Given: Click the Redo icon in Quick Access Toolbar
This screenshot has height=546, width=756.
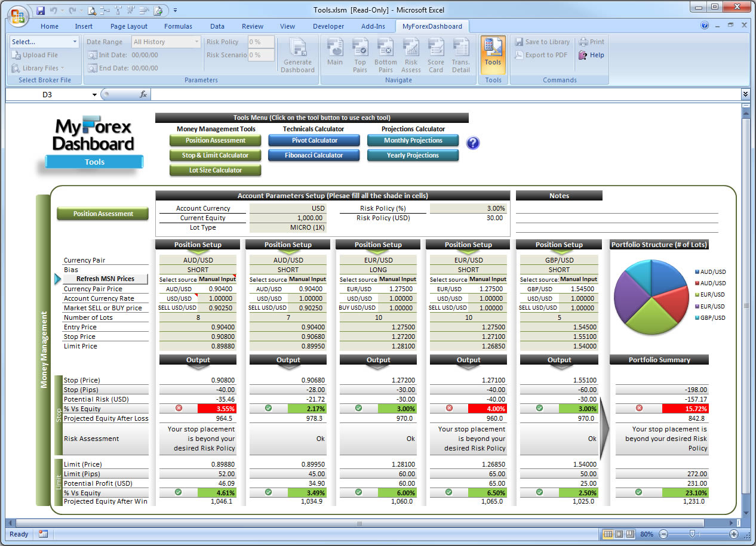Looking at the screenshot, I should (72, 10).
